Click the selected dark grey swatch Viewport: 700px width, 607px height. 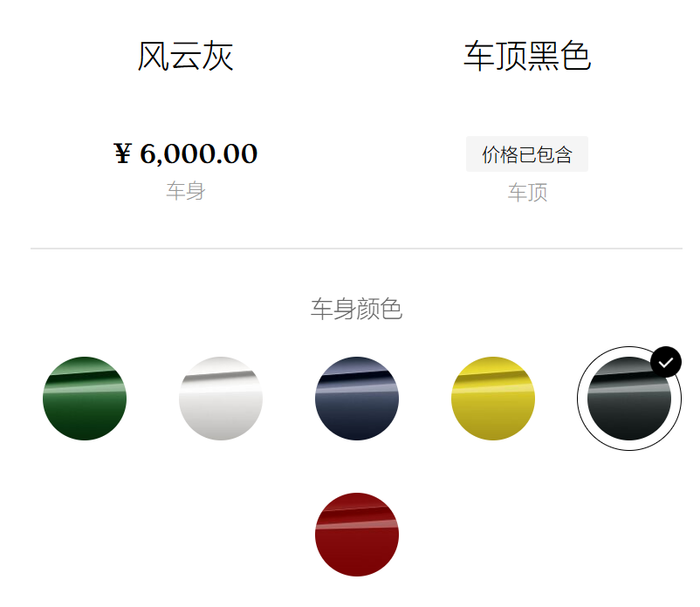tap(629, 399)
